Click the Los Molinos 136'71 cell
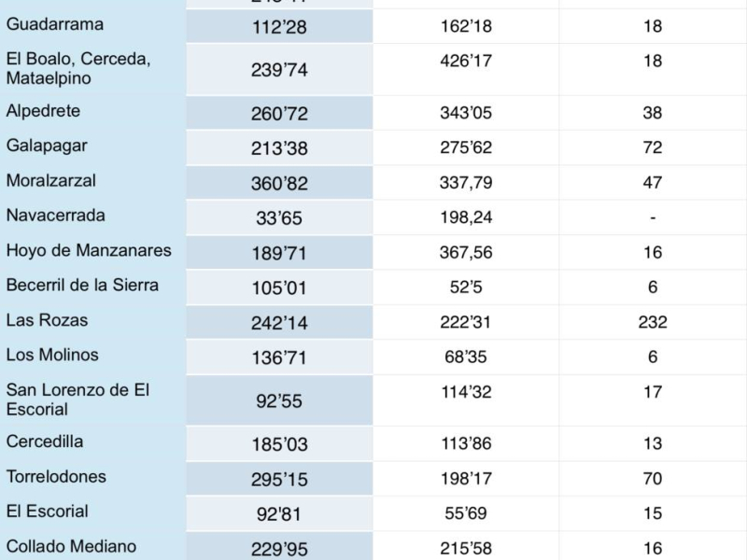Screen dimensions: 747x560 [279, 357]
